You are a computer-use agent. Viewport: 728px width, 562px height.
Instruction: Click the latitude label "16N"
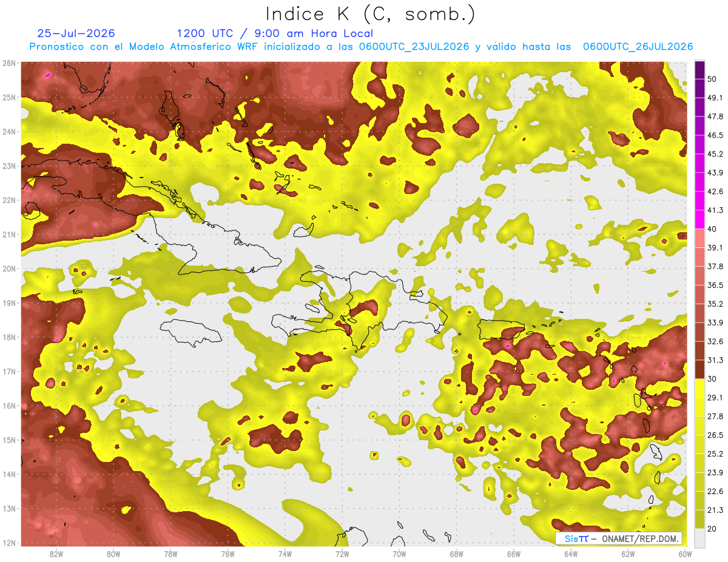pyautogui.click(x=9, y=406)
